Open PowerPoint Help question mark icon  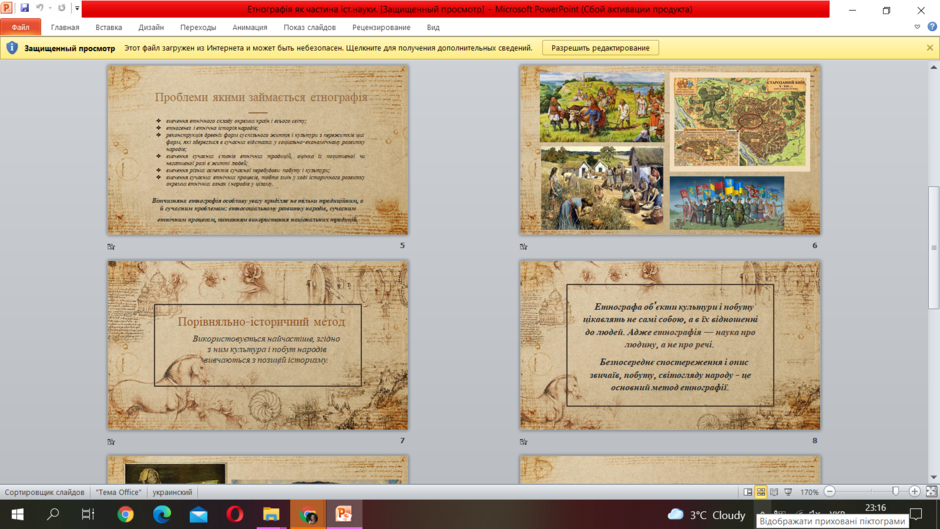[932, 27]
